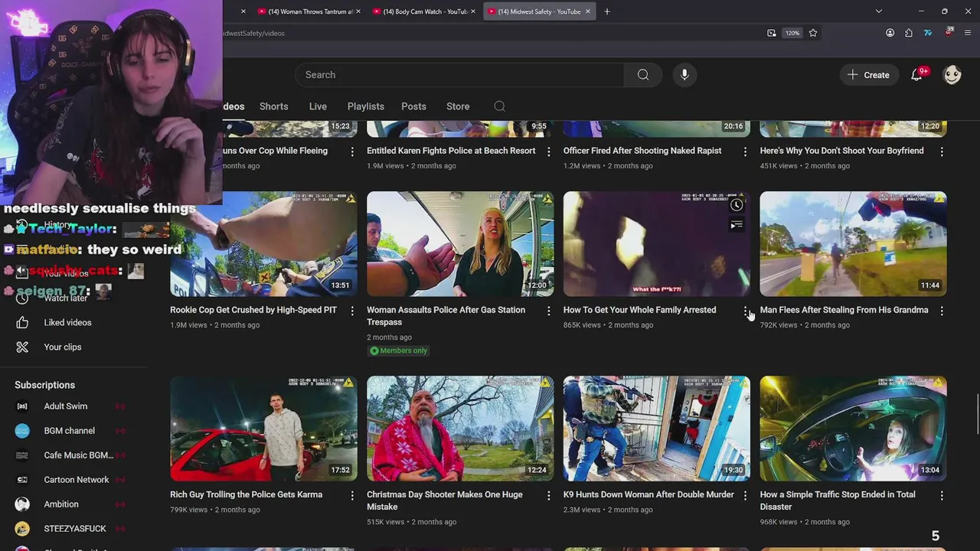Open Man Flees After Stealing thumbnail
The height and width of the screenshot is (551, 980).
(x=853, y=244)
